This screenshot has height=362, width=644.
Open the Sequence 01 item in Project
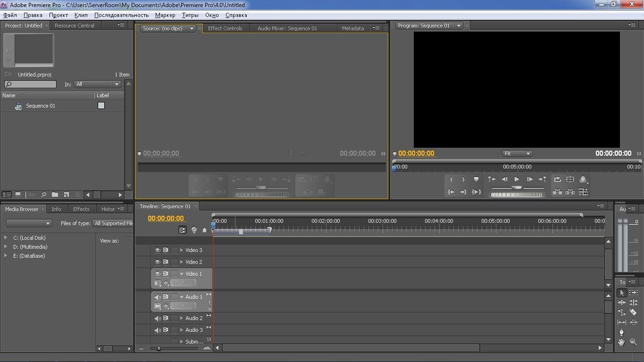[40, 106]
